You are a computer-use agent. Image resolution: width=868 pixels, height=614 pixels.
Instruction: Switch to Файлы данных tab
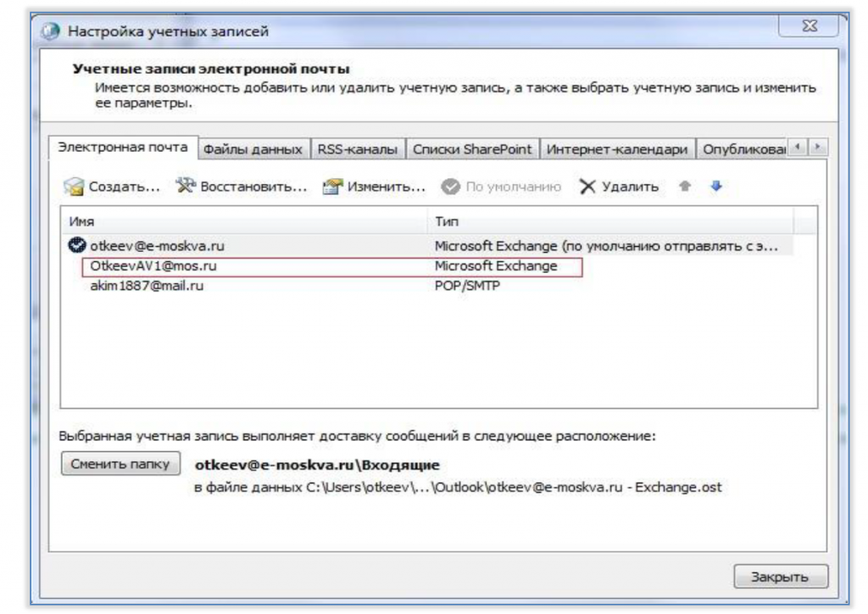coord(253,149)
